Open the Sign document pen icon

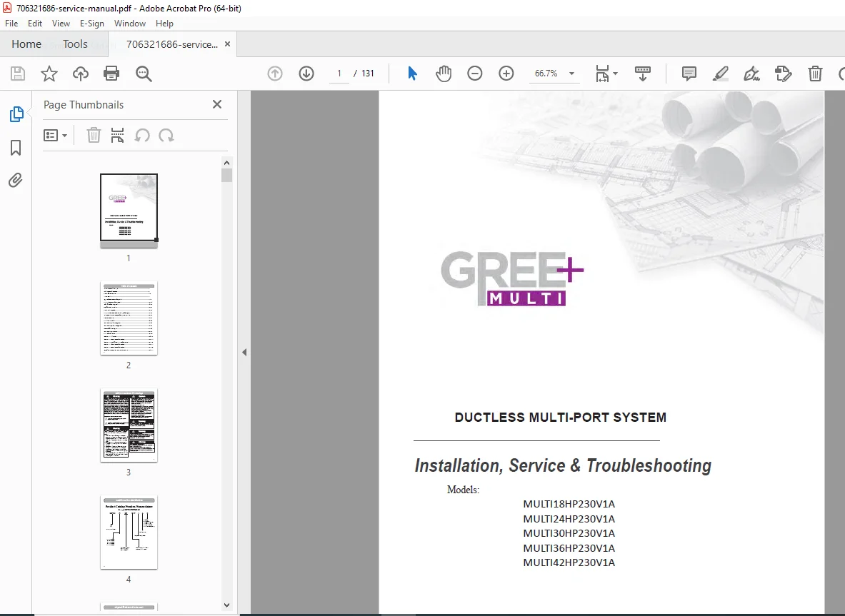(751, 74)
